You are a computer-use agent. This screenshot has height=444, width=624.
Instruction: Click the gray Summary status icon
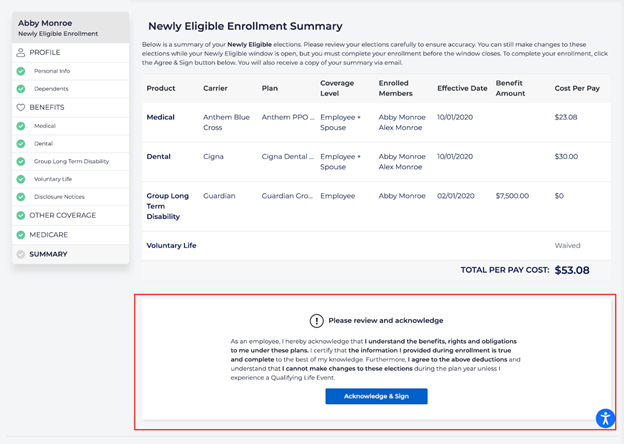point(21,254)
